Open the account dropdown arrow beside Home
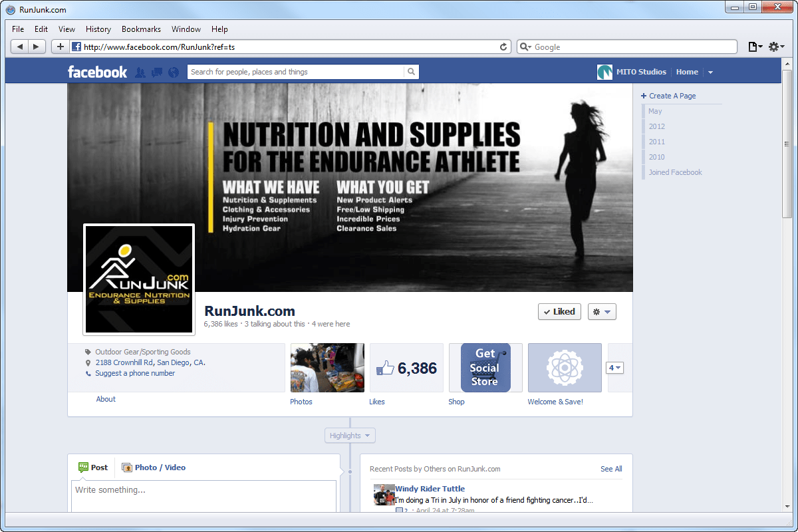 point(710,72)
